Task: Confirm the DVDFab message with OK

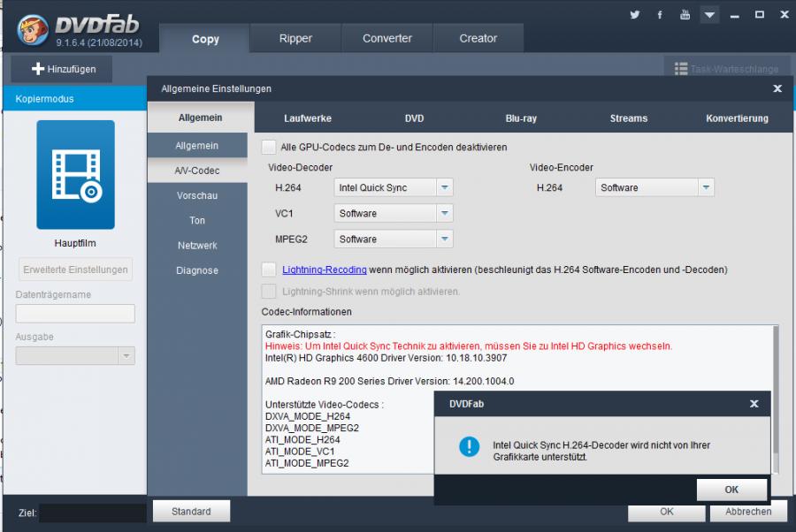Action: point(731,490)
